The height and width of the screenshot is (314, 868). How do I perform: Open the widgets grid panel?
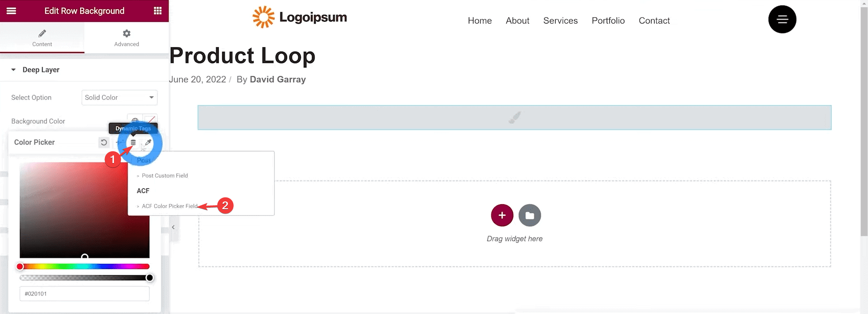point(157,11)
